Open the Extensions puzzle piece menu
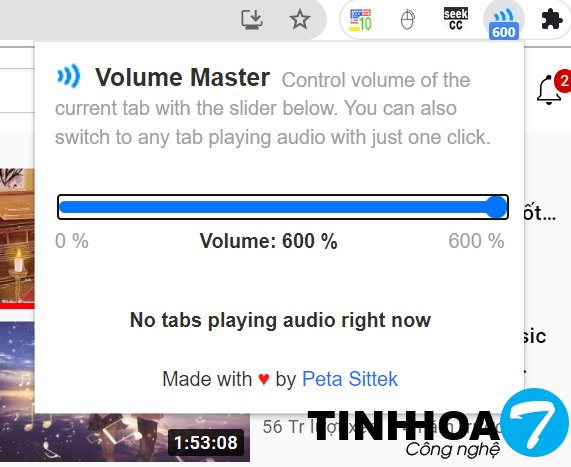Viewport: 571px width, 467px height. click(552, 19)
